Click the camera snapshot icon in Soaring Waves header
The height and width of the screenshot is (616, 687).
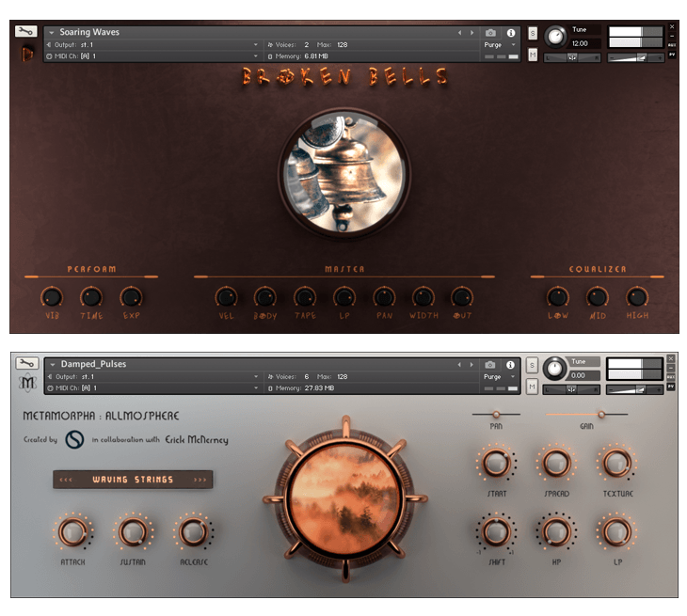pos(490,33)
